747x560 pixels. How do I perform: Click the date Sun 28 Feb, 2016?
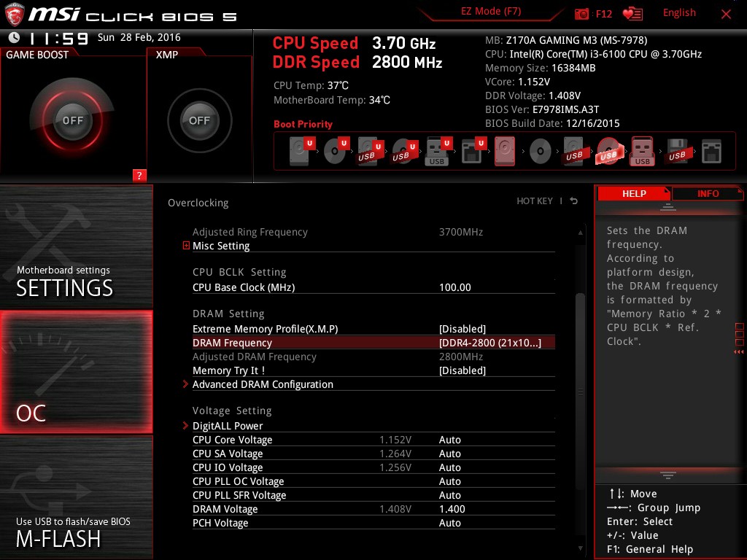click(x=139, y=38)
